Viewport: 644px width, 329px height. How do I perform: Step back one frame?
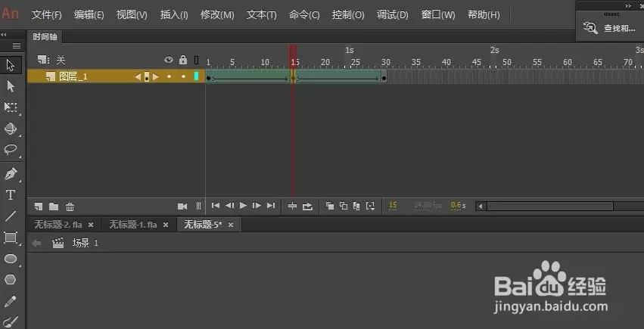pyautogui.click(x=229, y=206)
